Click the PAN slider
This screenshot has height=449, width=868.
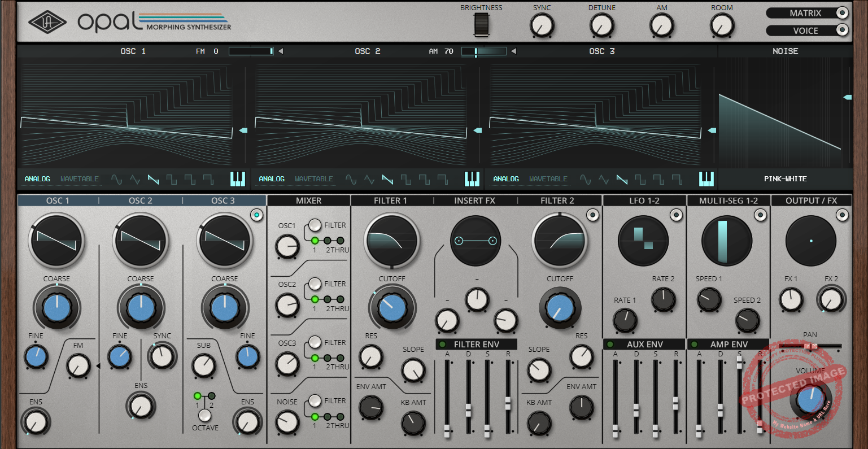click(810, 346)
